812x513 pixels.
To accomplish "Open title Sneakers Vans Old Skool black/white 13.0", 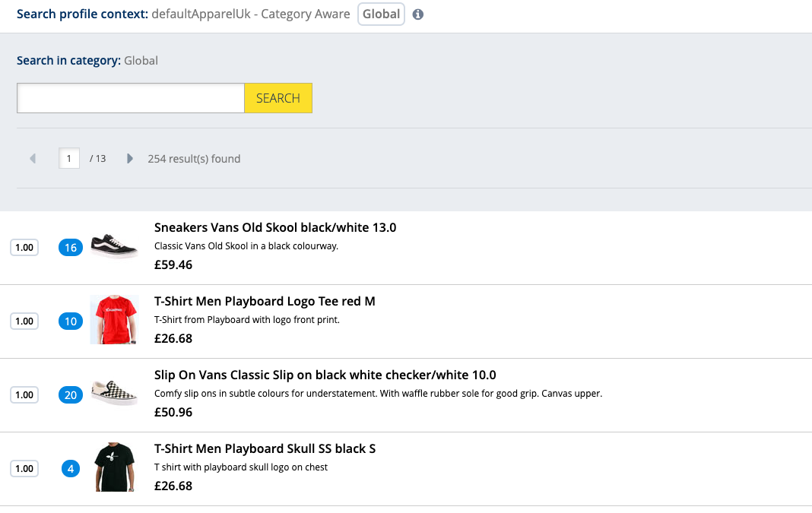I will [x=275, y=227].
